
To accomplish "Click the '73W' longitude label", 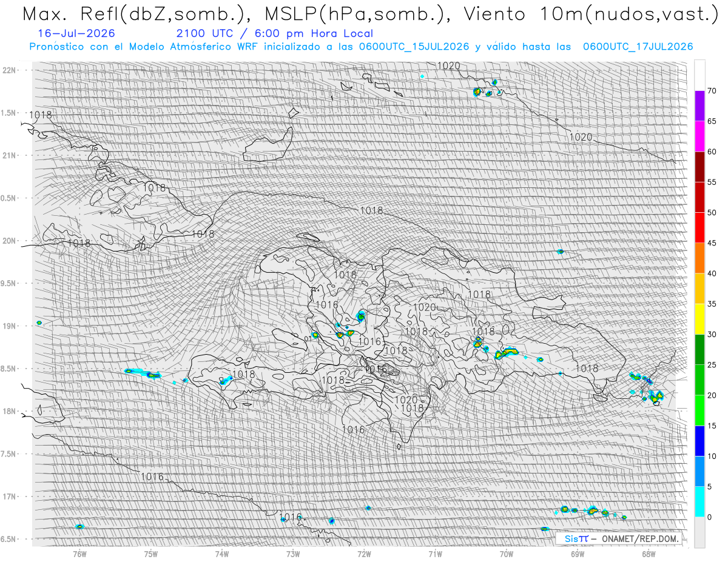I will click(293, 553).
